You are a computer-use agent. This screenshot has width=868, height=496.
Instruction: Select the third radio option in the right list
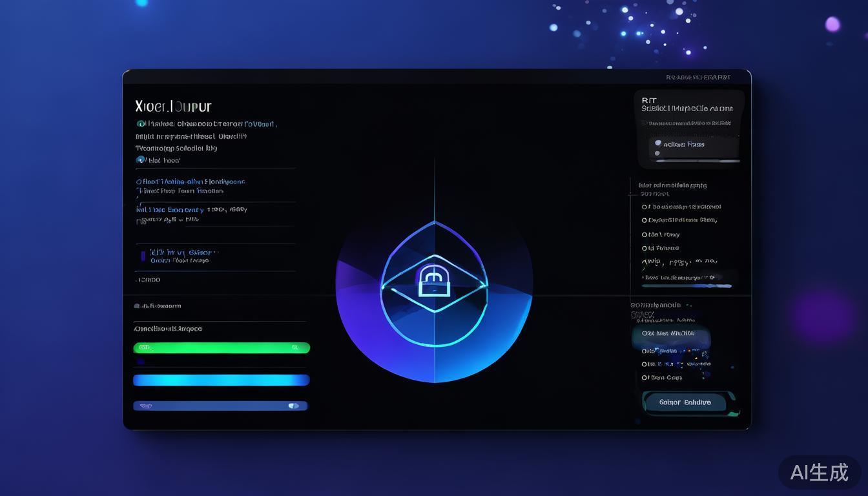pos(645,235)
